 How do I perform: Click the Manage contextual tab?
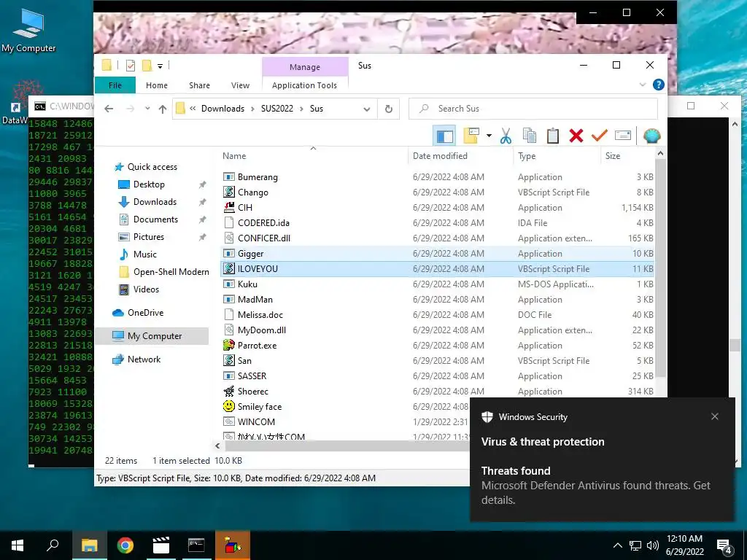pyautogui.click(x=305, y=67)
